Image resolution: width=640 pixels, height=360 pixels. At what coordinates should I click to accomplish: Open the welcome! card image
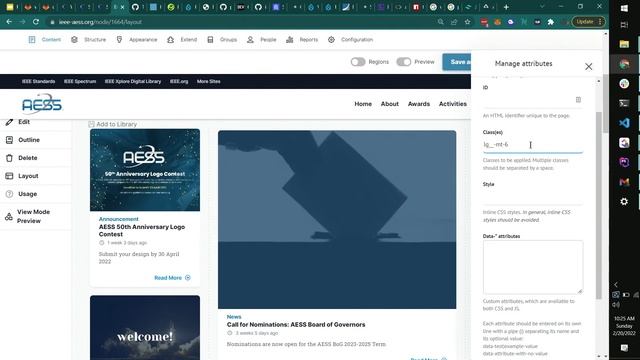click(145, 328)
